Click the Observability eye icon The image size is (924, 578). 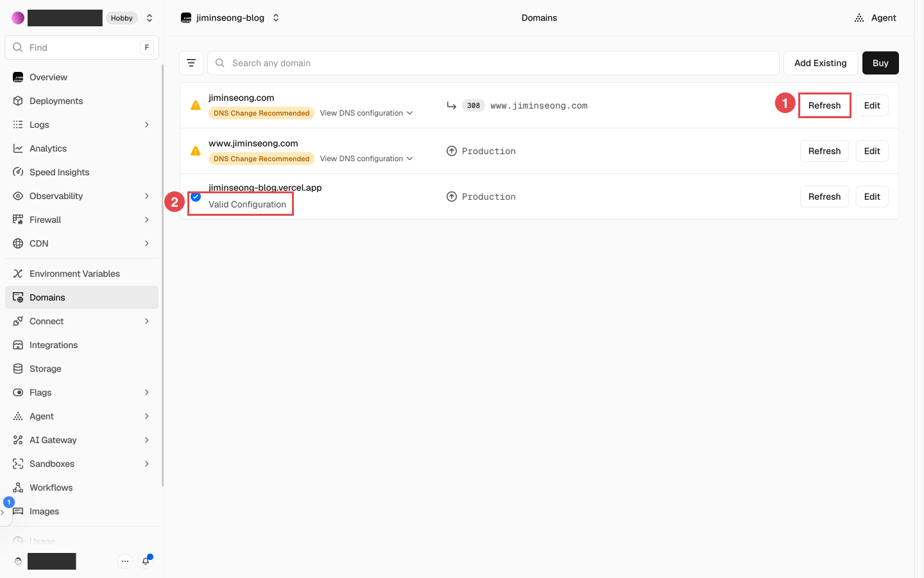[x=18, y=196]
